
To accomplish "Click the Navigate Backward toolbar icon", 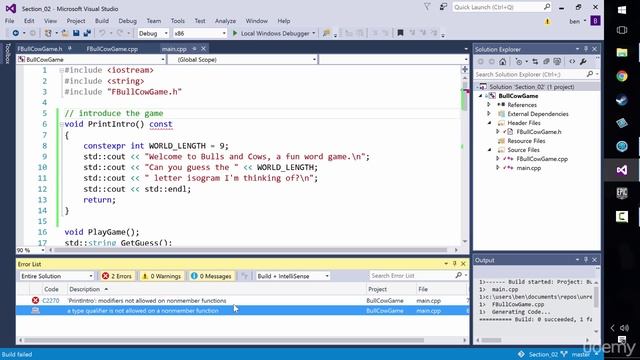I will (x=16, y=33).
